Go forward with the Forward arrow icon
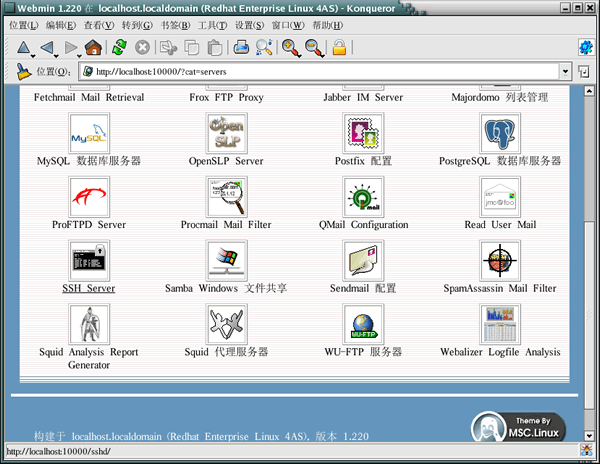The image size is (600, 464). point(70,47)
